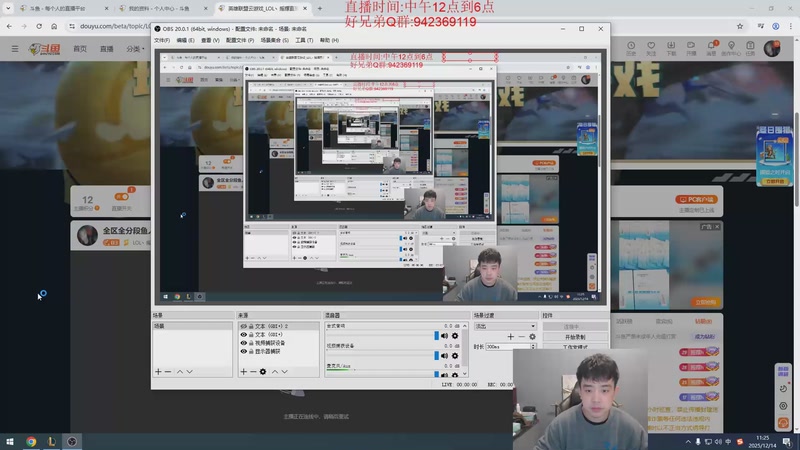Mute the 视频捕获设备 mixer channel
The height and width of the screenshot is (450, 800).
click(444, 356)
